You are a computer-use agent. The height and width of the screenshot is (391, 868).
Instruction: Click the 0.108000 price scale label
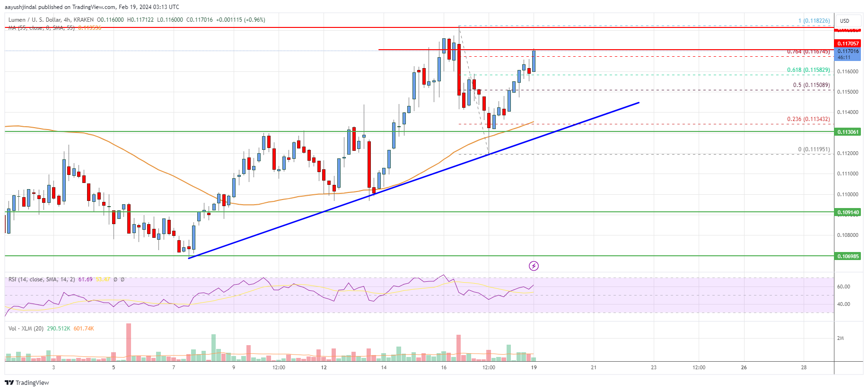coord(848,235)
